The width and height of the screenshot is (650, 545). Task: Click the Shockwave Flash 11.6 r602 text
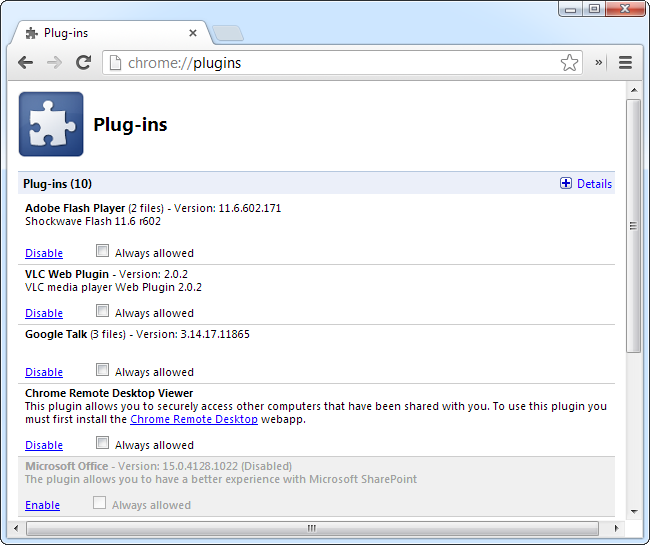pyautogui.click(x=93, y=221)
